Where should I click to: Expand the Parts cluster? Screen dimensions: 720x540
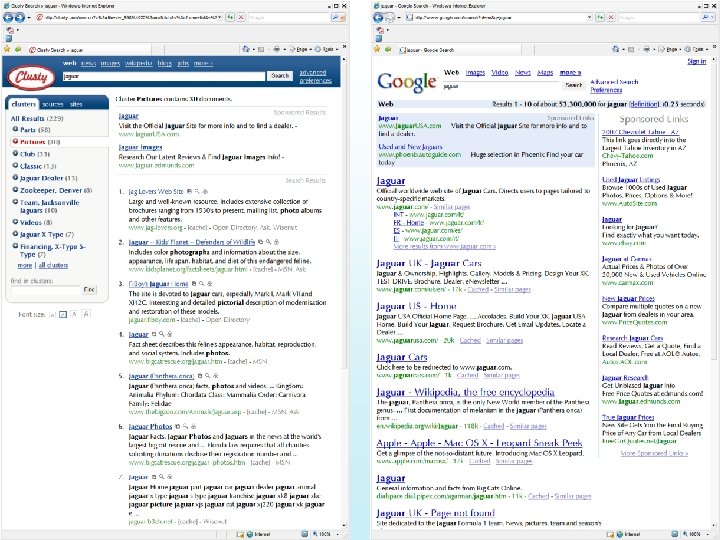point(15,129)
